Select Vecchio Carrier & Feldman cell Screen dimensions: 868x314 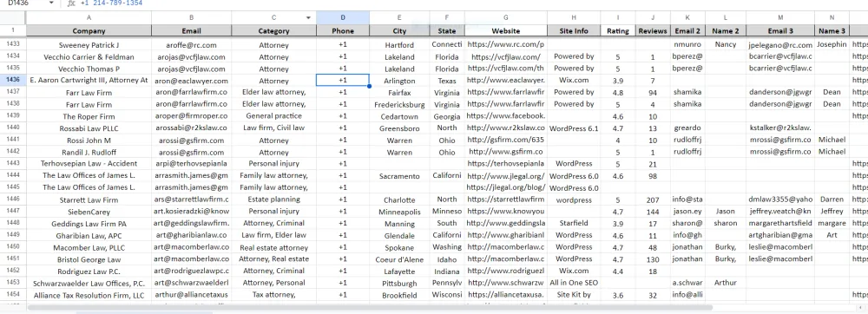point(89,57)
